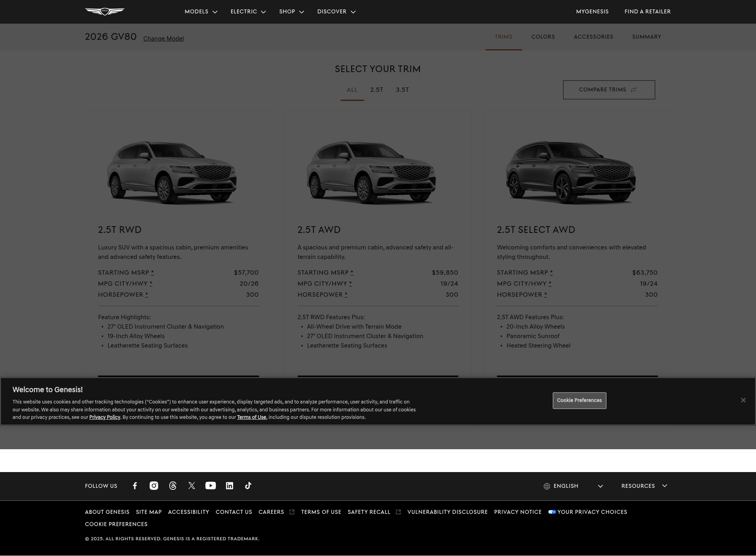The height and width of the screenshot is (556, 756).
Task: Open Your Privacy Choices footer link
Action: [x=592, y=512]
